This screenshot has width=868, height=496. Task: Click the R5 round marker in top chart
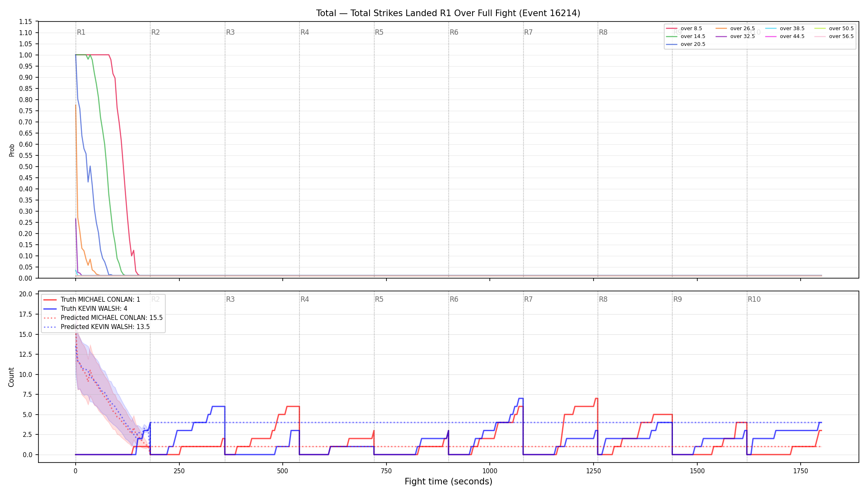[379, 32]
